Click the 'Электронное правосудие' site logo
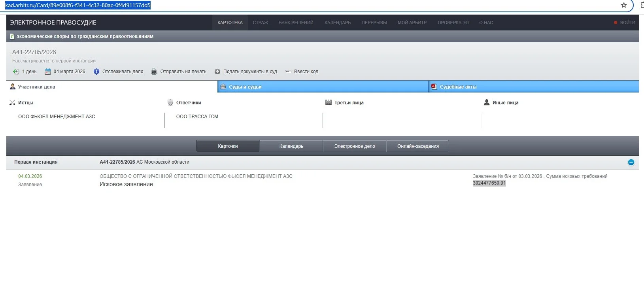Image resolution: width=644 pixels, height=300 pixels. pos(53,23)
